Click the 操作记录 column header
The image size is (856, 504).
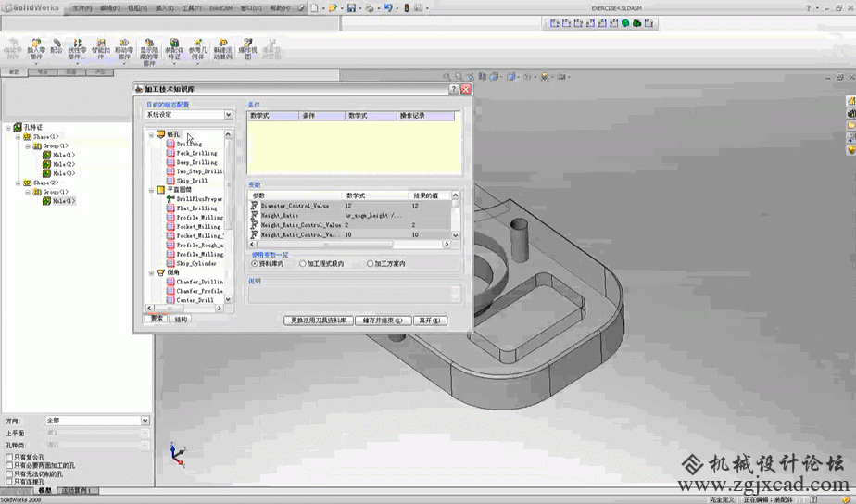coord(425,116)
